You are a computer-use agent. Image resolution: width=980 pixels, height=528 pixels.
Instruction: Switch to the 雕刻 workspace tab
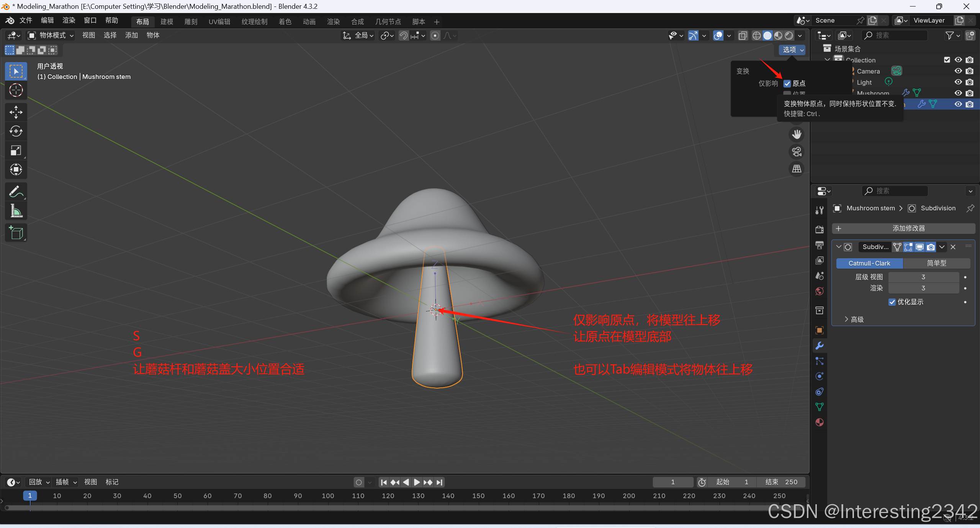(x=191, y=21)
